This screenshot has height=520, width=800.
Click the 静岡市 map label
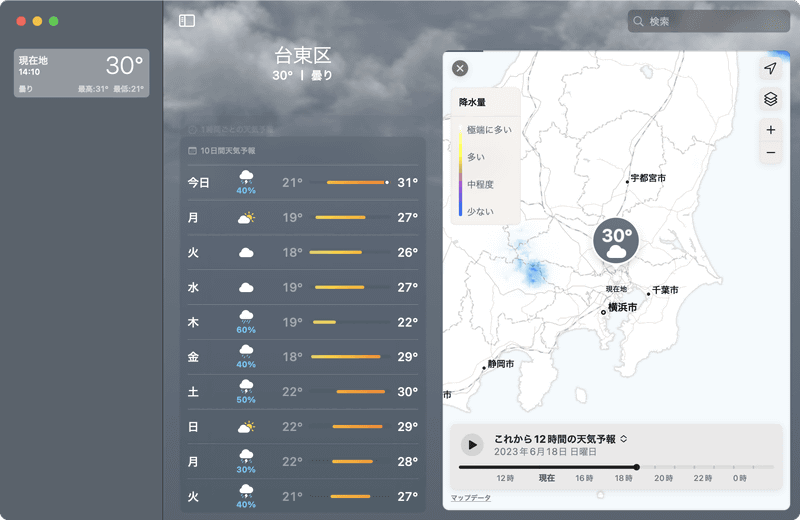point(500,364)
